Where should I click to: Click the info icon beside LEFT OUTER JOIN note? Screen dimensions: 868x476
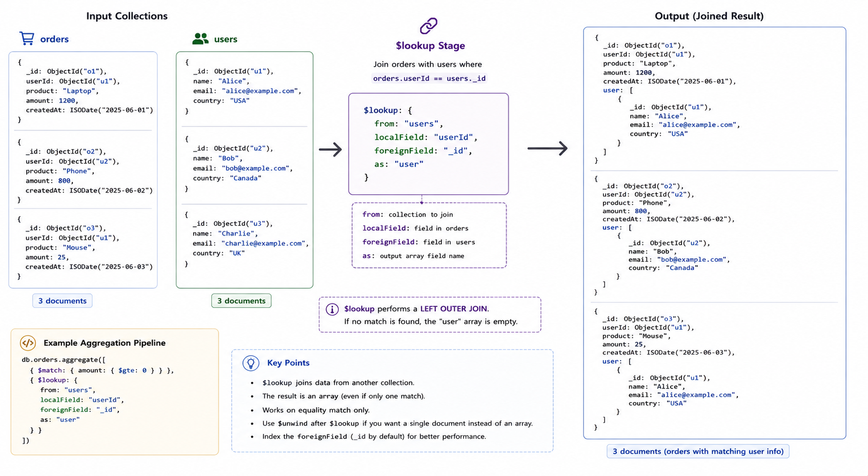click(332, 309)
